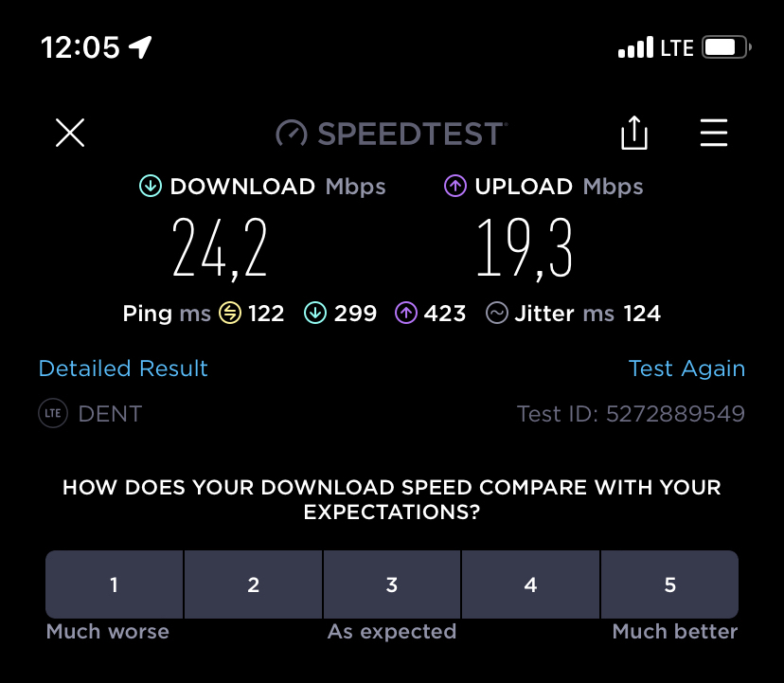The width and height of the screenshot is (784, 683).
Task: Rate download speed 1 Much worse
Action: (x=114, y=584)
